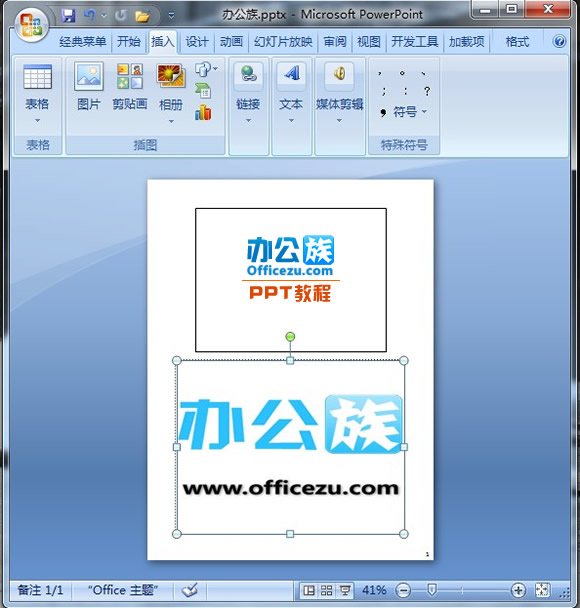Switch to Normal view via status bar icon
Viewport: 580px width, 608px height.
(309, 590)
